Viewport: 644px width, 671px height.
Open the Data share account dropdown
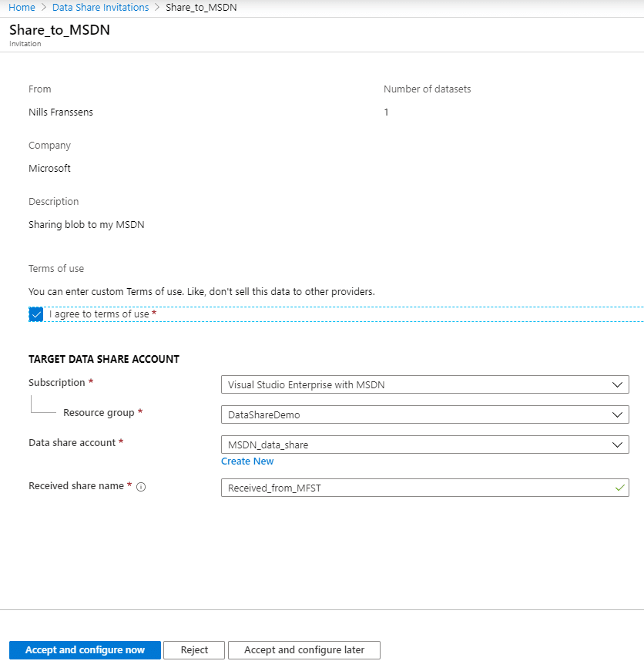pyautogui.click(x=425, y=445)
